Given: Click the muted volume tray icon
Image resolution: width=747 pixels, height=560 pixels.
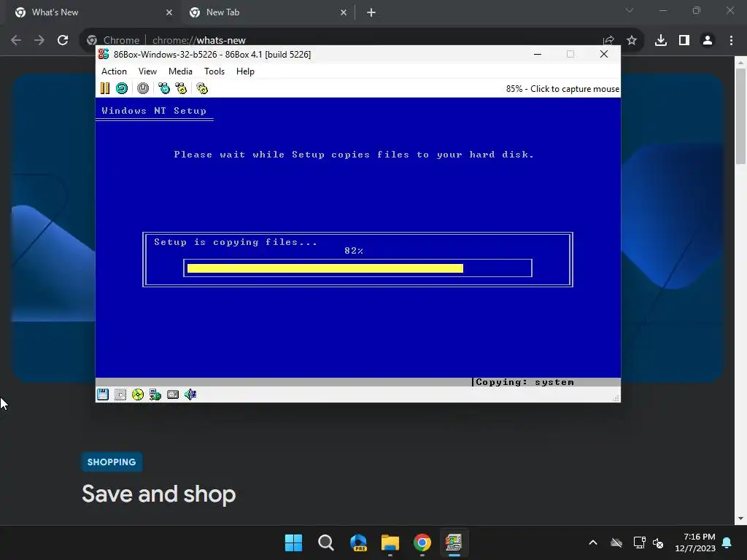Looking at the screenshot, I should [658, 542].
